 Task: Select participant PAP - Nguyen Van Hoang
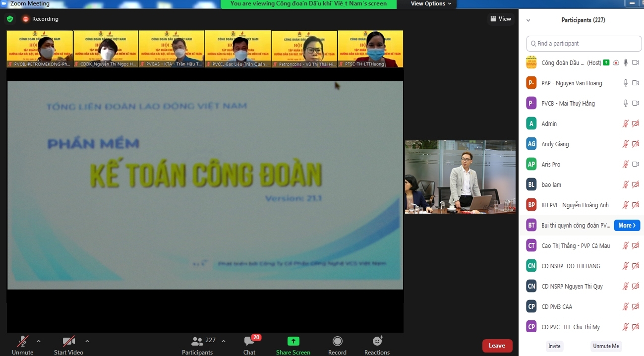581,83
